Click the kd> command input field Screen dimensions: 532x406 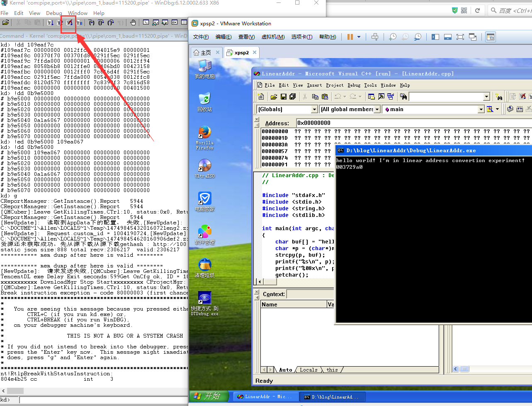pyautogui.click(x=104, y=400)
